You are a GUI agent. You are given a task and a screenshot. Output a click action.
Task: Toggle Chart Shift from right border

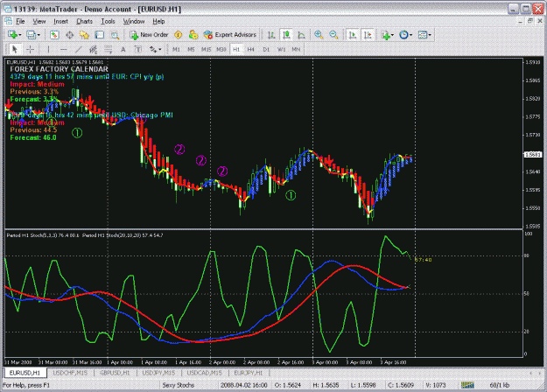tap(368, 34)
